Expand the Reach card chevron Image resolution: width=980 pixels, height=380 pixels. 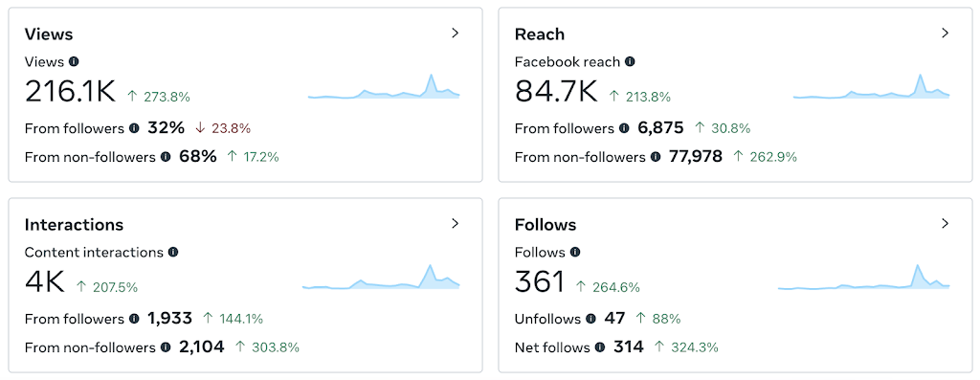pos(945,34)
